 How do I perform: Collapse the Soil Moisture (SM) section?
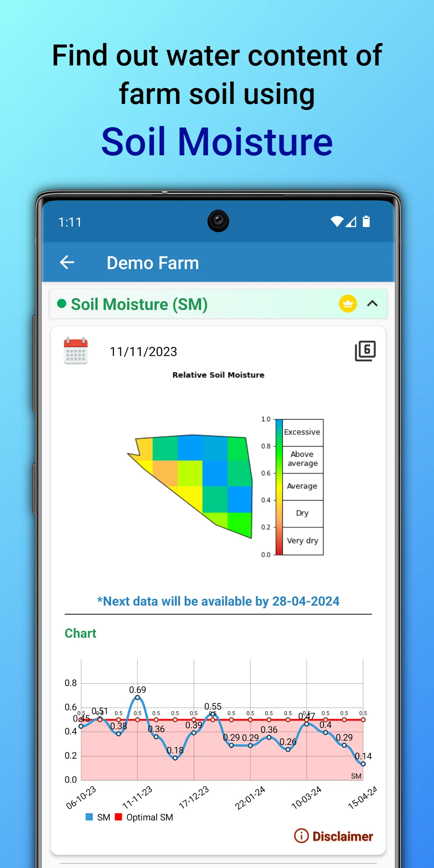click(372, 303)
